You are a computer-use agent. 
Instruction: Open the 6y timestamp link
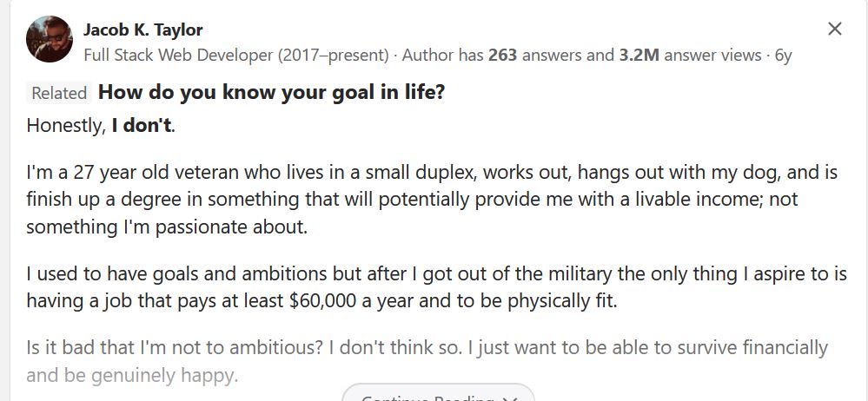[783, 55]
